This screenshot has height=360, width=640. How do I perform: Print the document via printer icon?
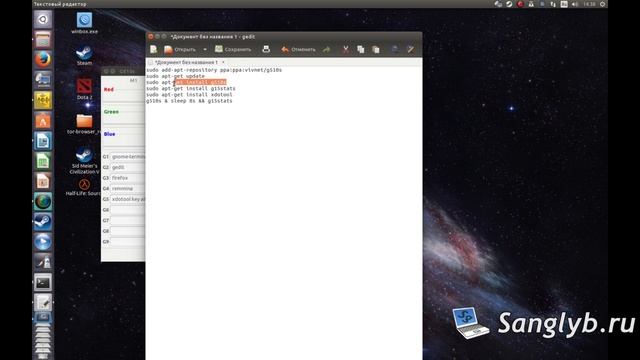tap(266, 49)
